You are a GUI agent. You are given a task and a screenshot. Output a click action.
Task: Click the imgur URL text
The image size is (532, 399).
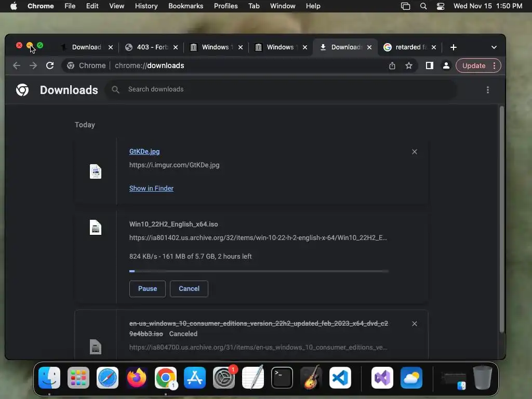coord(175,165)
